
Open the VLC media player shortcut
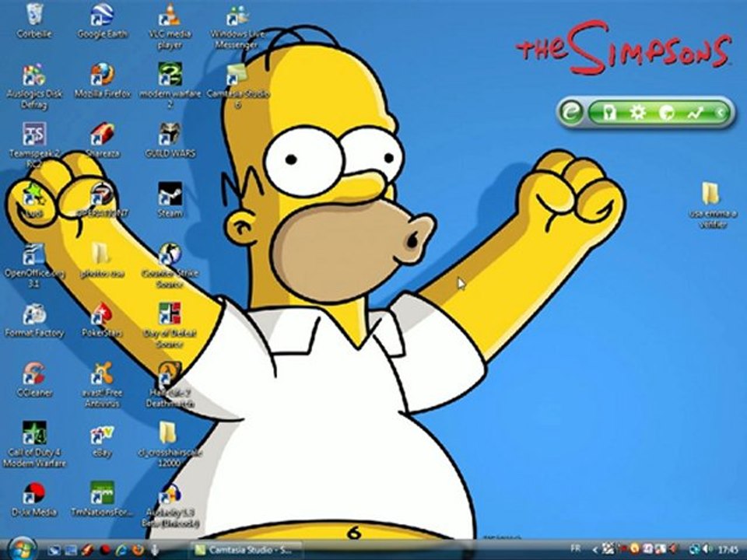point(170,26)
